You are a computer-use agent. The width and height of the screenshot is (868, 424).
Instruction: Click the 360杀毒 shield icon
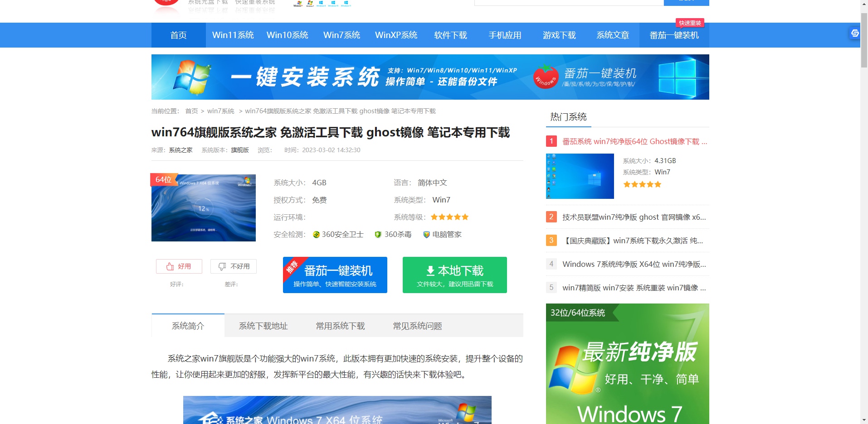click(x=378, y=235)
